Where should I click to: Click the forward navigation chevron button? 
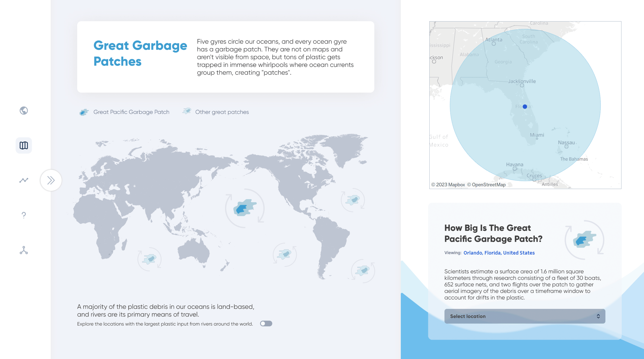51,180
